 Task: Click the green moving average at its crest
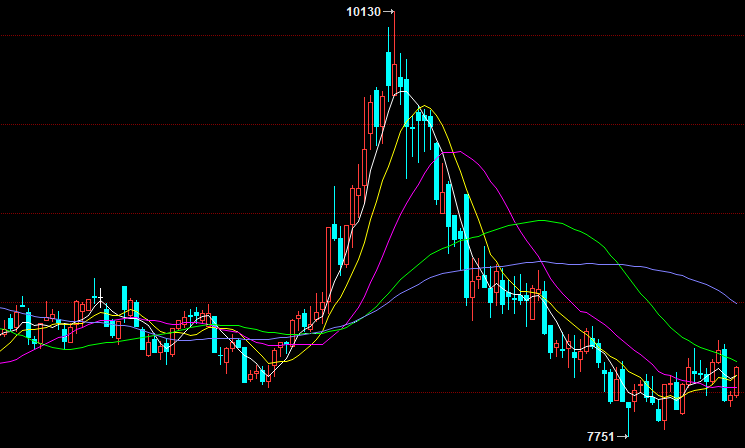coord(544,220)
